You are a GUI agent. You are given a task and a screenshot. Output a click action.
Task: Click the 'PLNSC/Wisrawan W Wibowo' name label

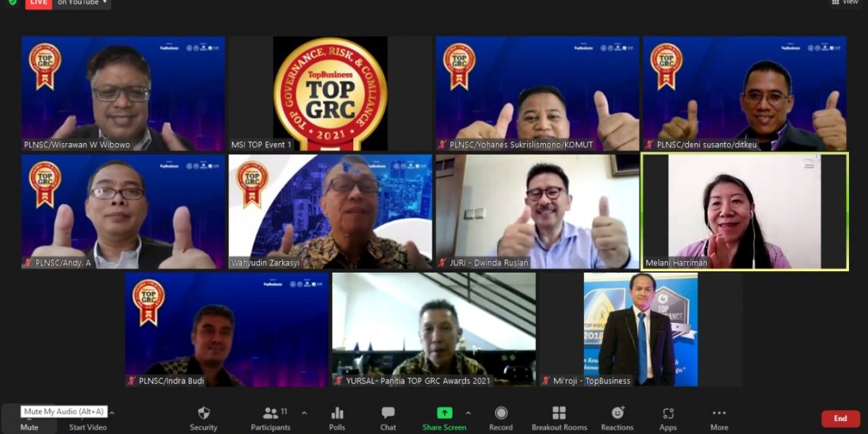pos(77,145)
